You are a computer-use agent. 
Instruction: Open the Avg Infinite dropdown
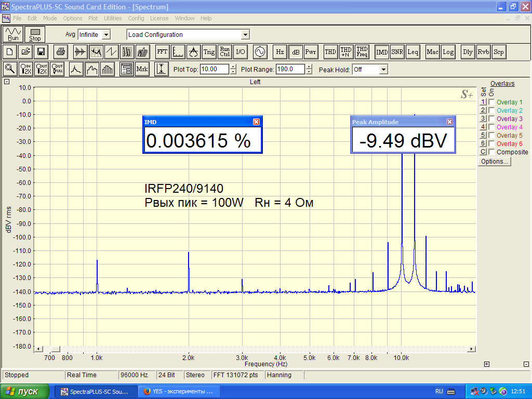[106, 35]
